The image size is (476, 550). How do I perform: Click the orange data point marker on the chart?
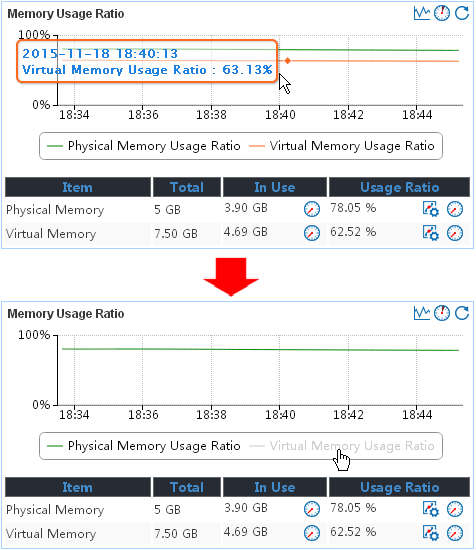288,61
